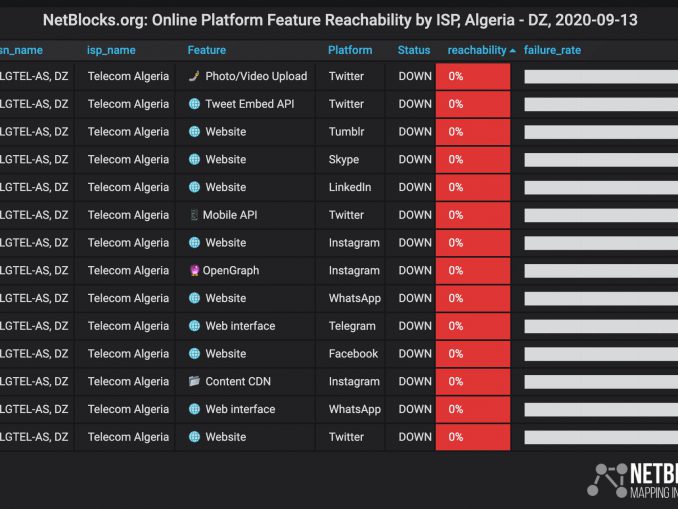The image size is (678, 509).
Task: Click the OpenGraph feature icon
Action: (194, 270)
